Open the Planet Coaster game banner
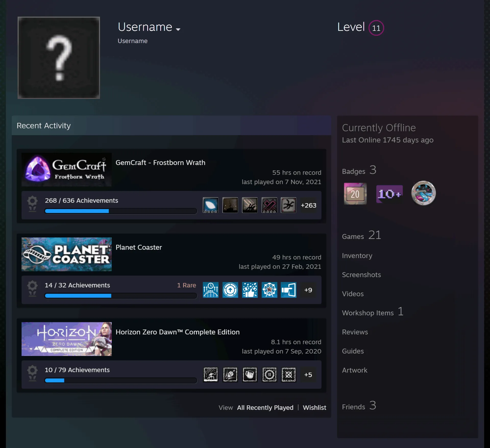This screenshot has height=448, width=490. pyautogui.click(x=66, y=254)
